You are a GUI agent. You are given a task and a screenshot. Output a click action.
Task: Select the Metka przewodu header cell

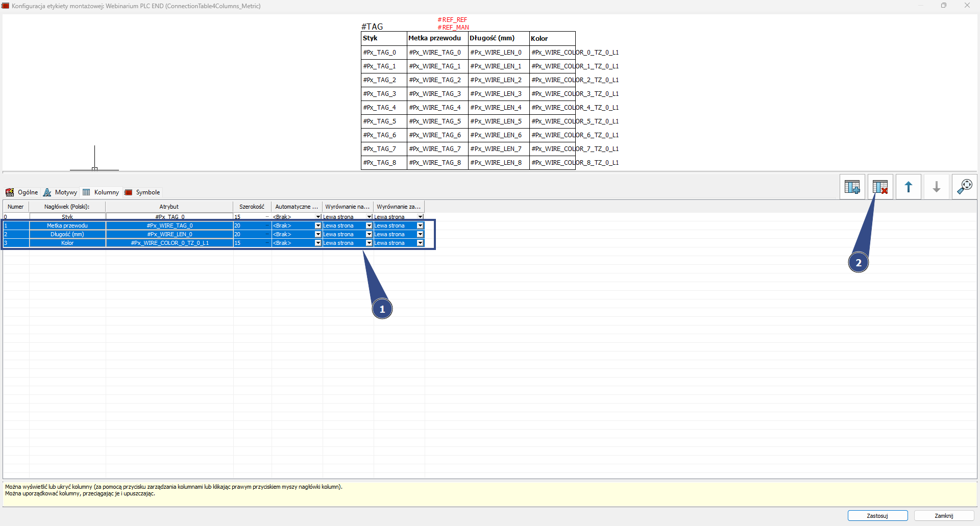coord(67,226)
